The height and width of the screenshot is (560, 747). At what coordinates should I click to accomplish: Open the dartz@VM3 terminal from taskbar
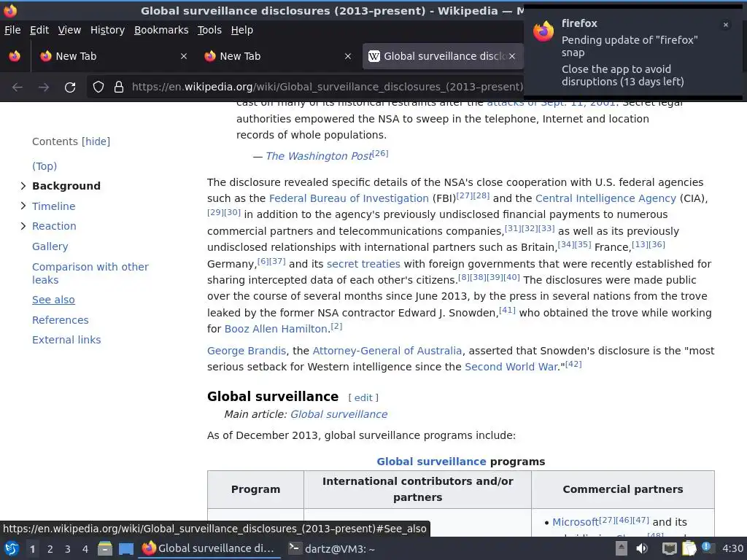(333, 549)
